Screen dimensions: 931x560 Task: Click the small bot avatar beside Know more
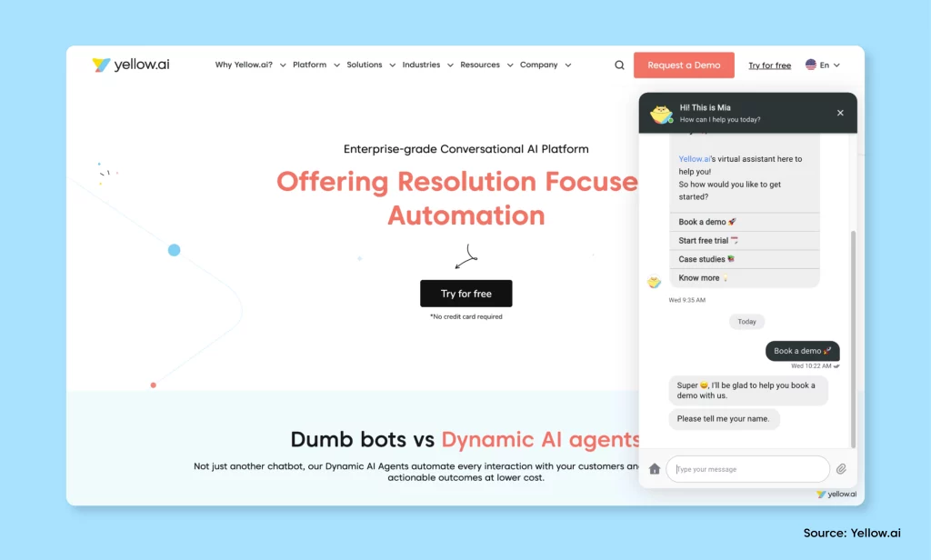[x=654, y=282]
